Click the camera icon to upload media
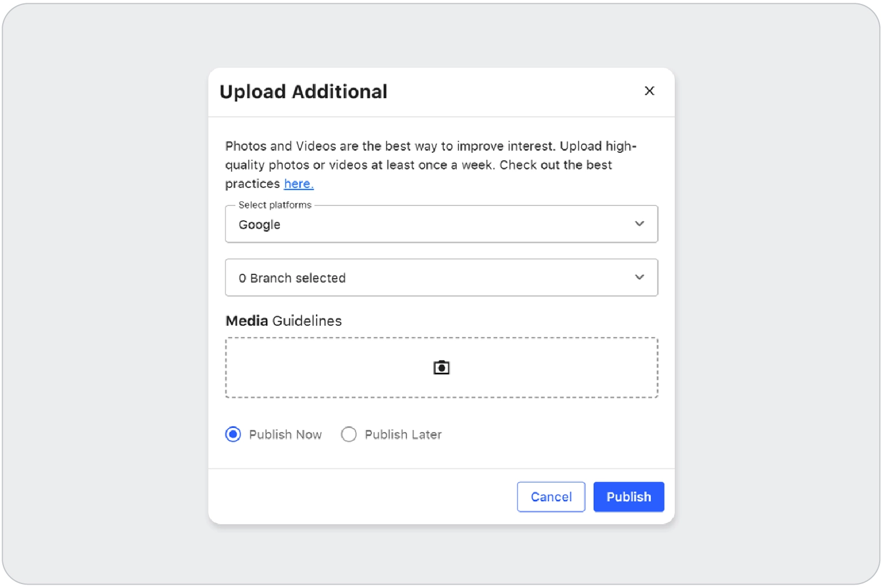This screenshot has height=588, width=882. 441,368
